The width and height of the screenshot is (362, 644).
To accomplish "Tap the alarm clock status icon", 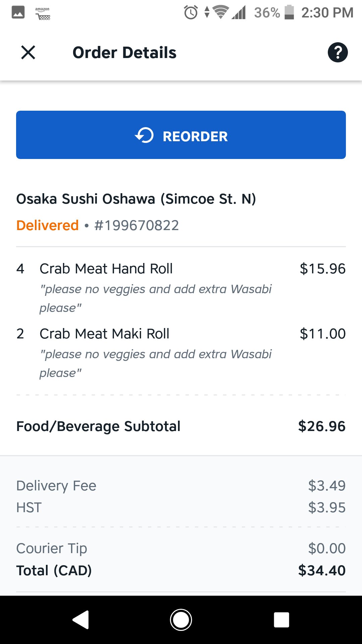I will click(191, 13).
